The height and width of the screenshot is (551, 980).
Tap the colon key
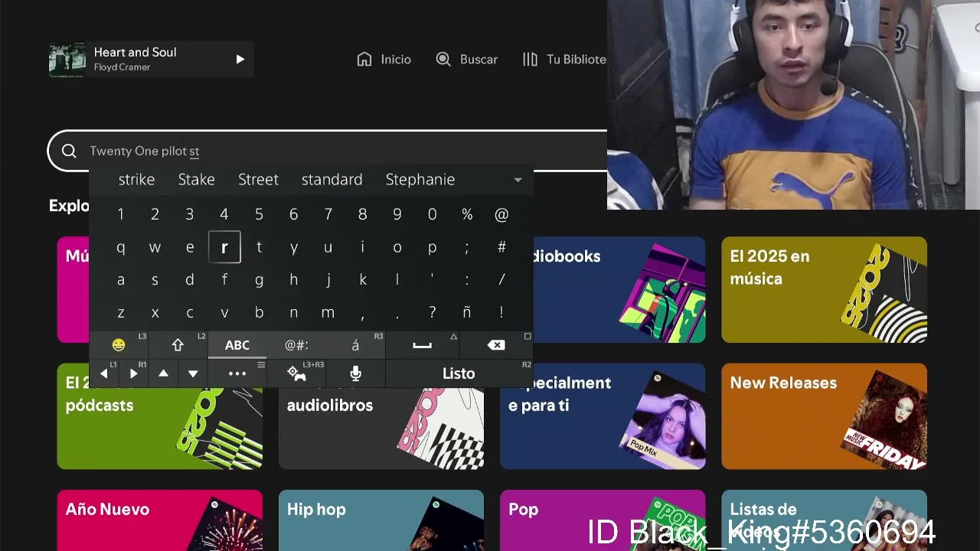467,280
